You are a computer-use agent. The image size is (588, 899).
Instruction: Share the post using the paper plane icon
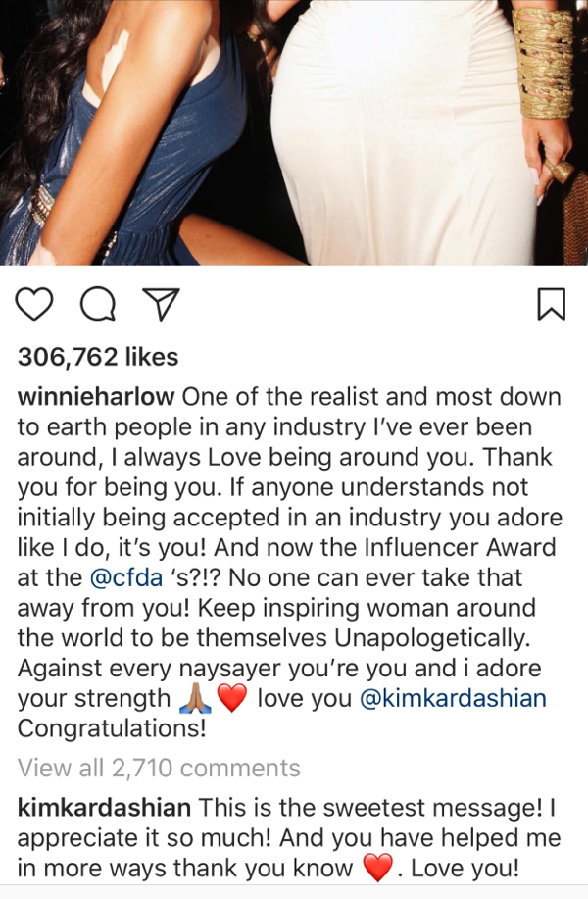pos(161,304)
